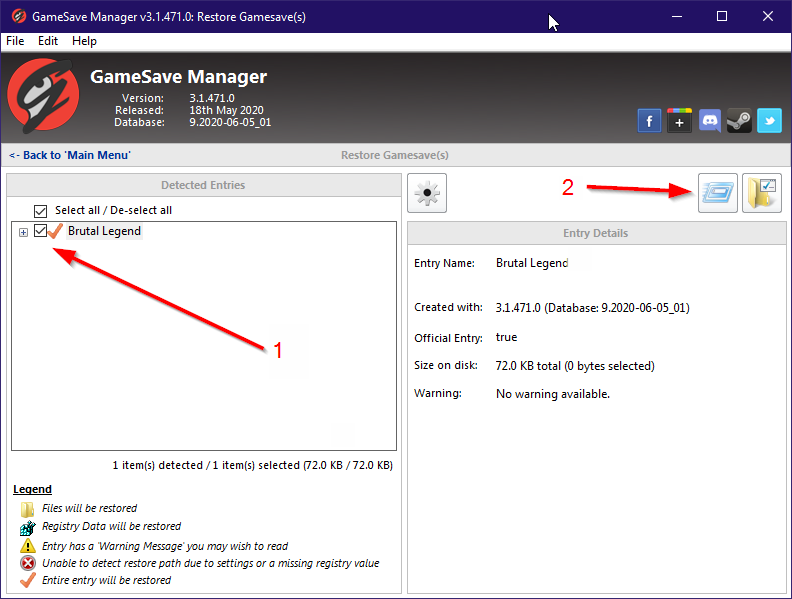Viewport: 792px width, 599px height.
Task: Open the Edit menu
Action: 48,41
